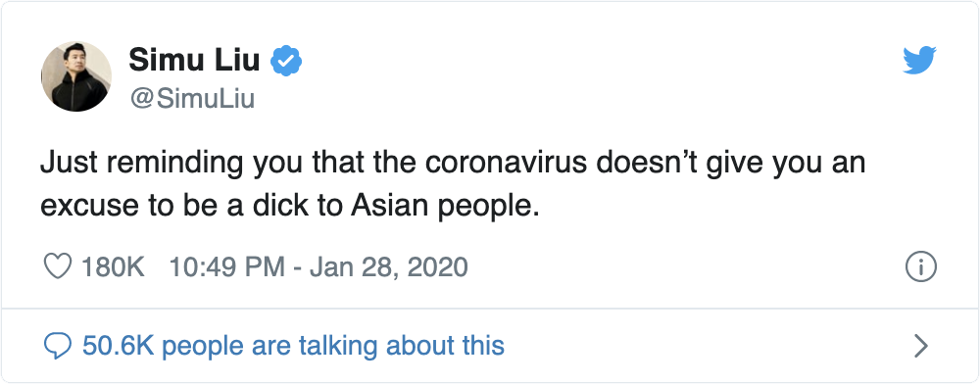Open the tweet info circle icon
The height and width of the screenshot is (384, 980).
pos(920,267)
